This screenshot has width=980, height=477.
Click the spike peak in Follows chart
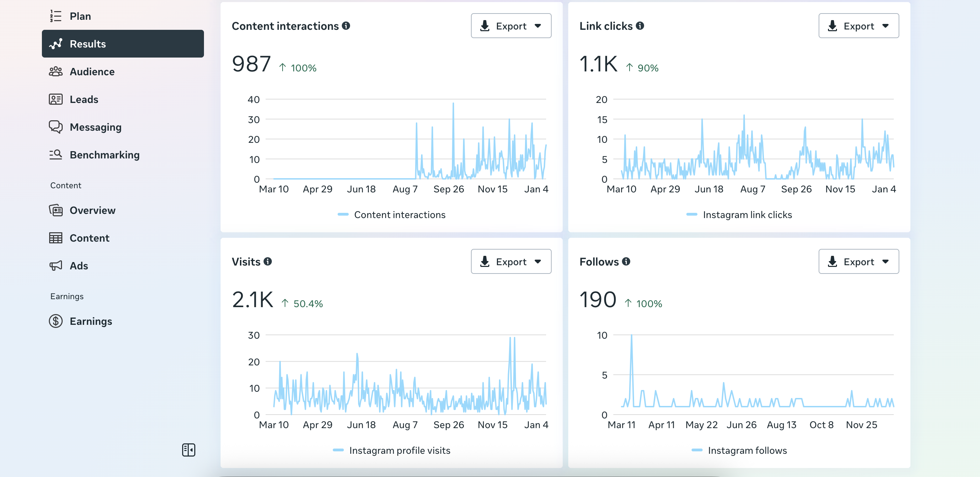coord(632,335)
